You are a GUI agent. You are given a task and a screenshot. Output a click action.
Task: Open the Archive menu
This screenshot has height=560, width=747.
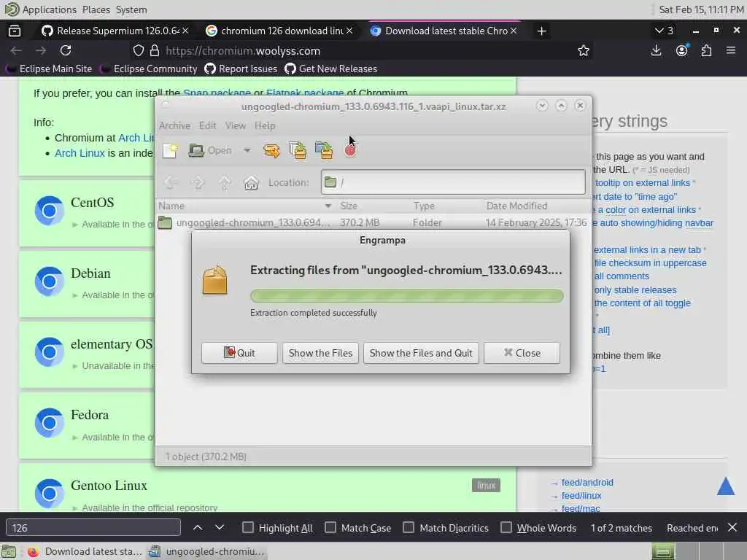(174, 125)
